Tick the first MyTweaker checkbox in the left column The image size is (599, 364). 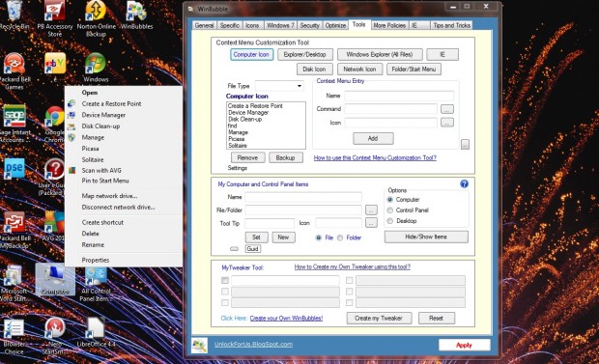coord(225,280)
